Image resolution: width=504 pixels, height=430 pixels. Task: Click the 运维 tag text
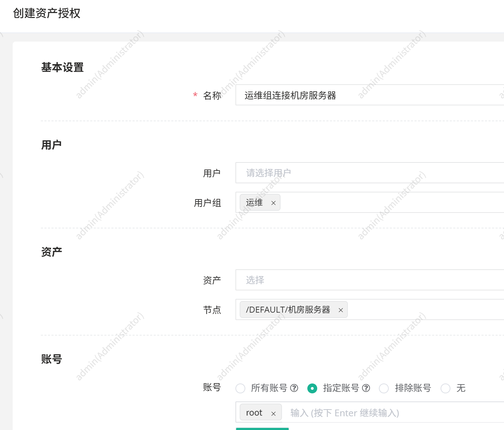point(254,202)
